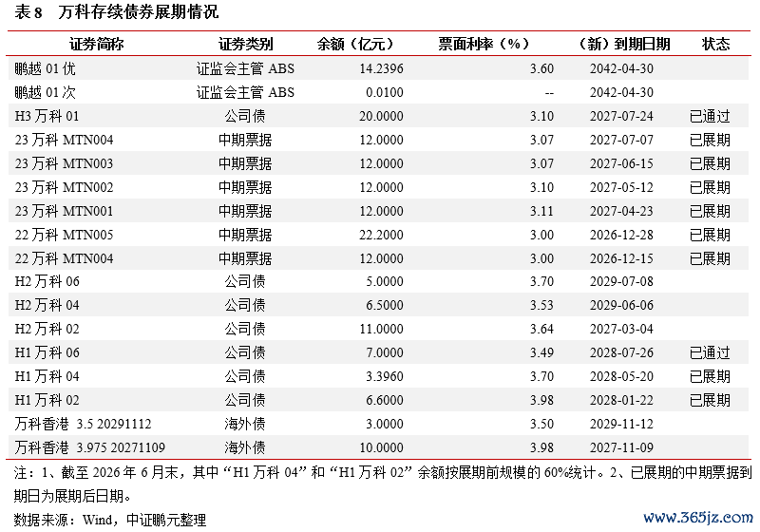The width and height of the screenshot is (760, 532).
Task: Click 海外债 in 万科香港 3.5 row
Action: pos(245,424)
